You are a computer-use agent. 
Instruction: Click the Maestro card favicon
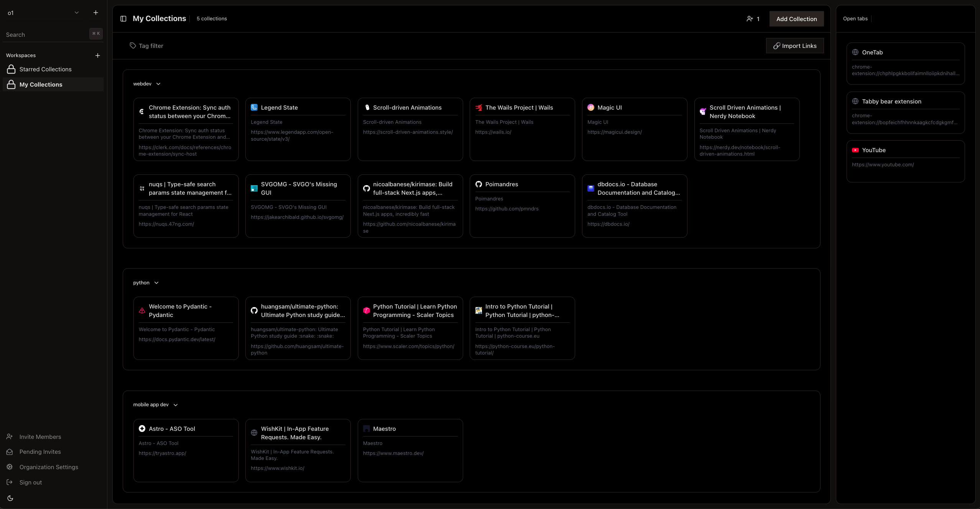[x=367, y=429]
